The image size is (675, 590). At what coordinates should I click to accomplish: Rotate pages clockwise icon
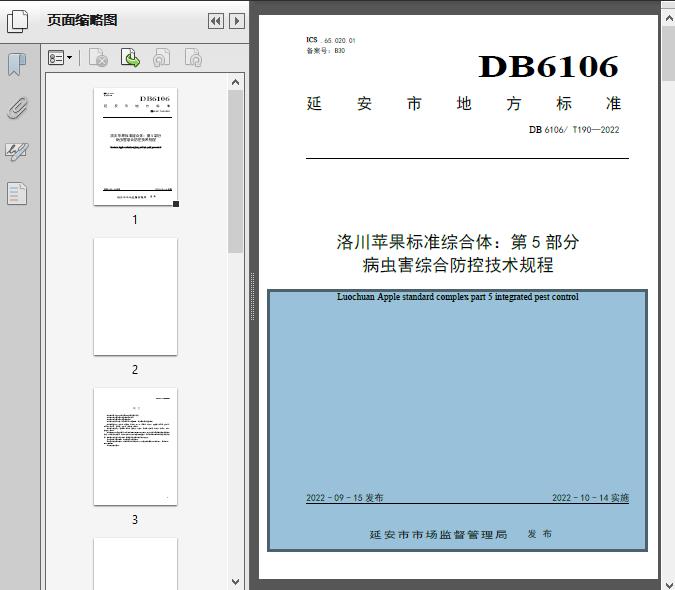coord(193,58)
